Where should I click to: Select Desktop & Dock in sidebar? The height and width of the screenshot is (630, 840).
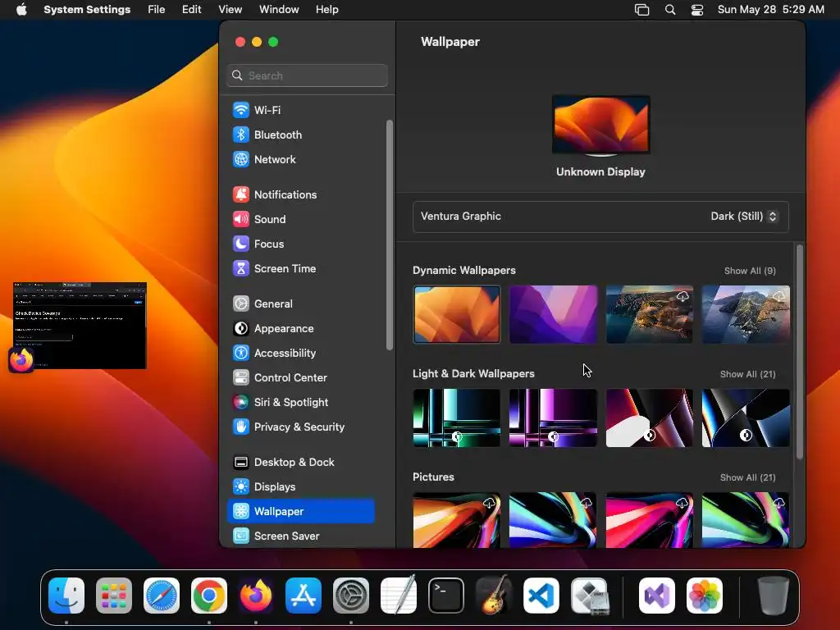300,463
